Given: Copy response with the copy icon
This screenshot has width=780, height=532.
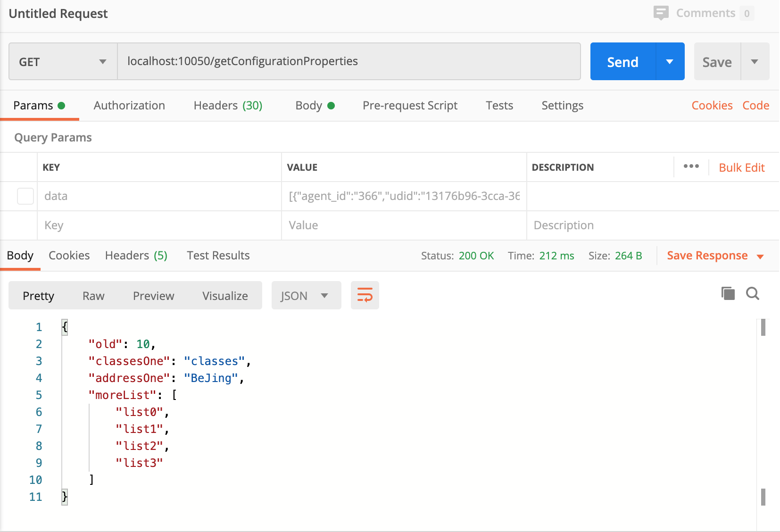Looking at the screenshot, I should tap(728, 294).
